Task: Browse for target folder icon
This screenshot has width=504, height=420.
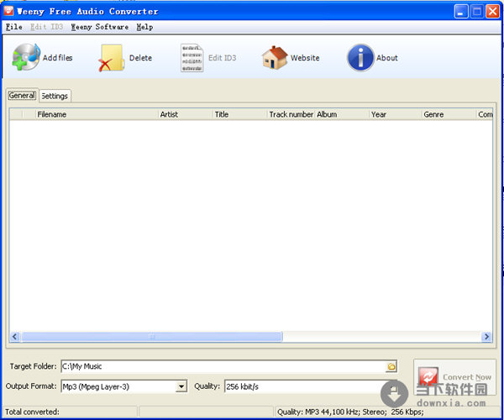Action: click(x=391, y=366)
